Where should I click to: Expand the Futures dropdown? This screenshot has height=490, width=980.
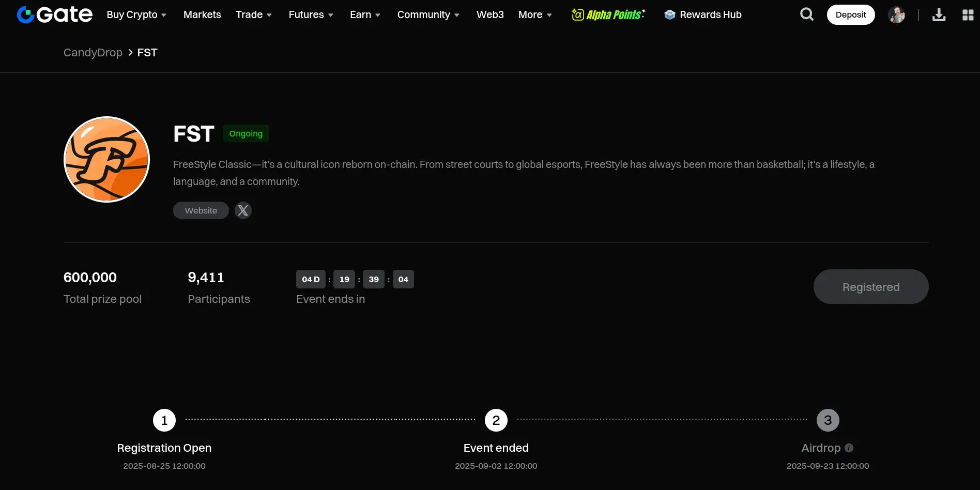click(x=311, y=14)
